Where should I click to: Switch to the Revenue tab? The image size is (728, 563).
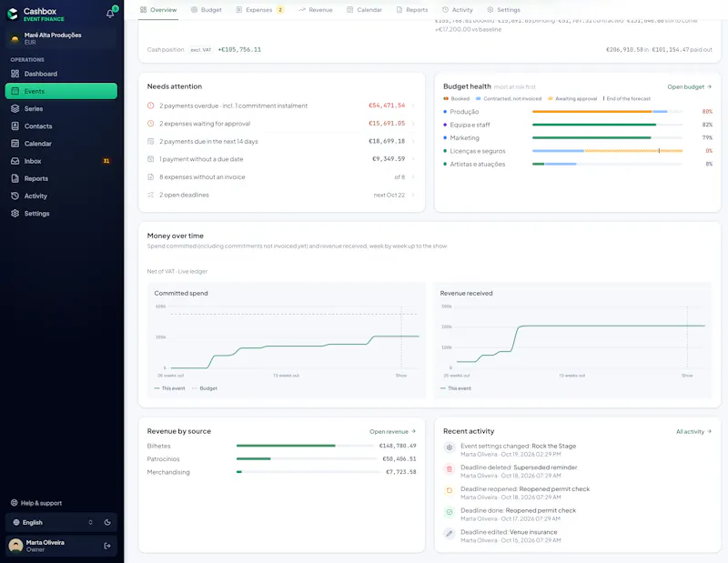pos(316,10)
